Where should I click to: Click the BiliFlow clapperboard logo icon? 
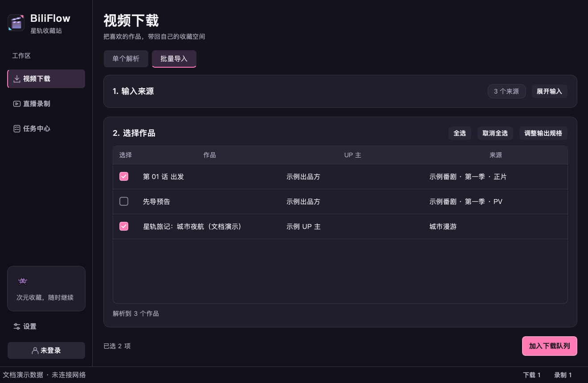(16, 23)
